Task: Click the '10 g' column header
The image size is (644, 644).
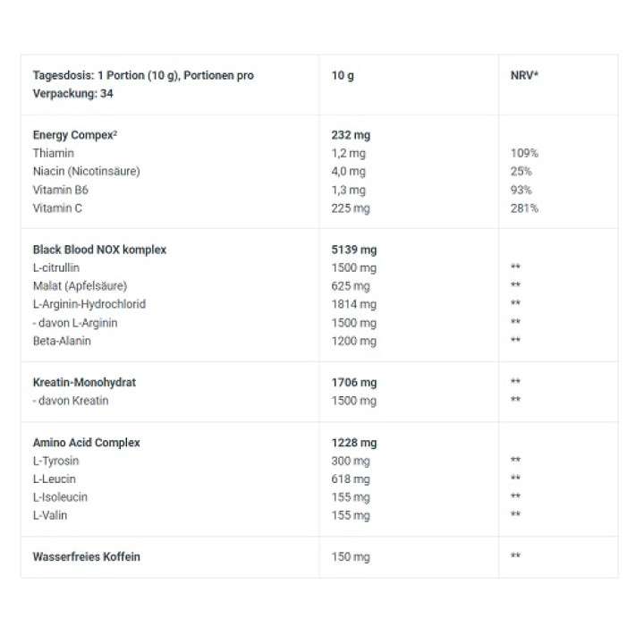Action: tap(343, 76)
